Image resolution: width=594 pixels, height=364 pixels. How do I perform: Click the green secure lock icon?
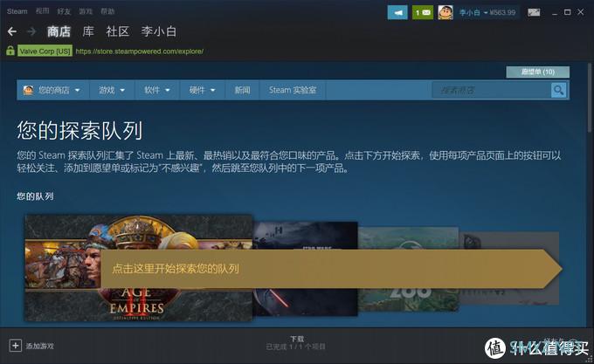click(x=10, y=51)
